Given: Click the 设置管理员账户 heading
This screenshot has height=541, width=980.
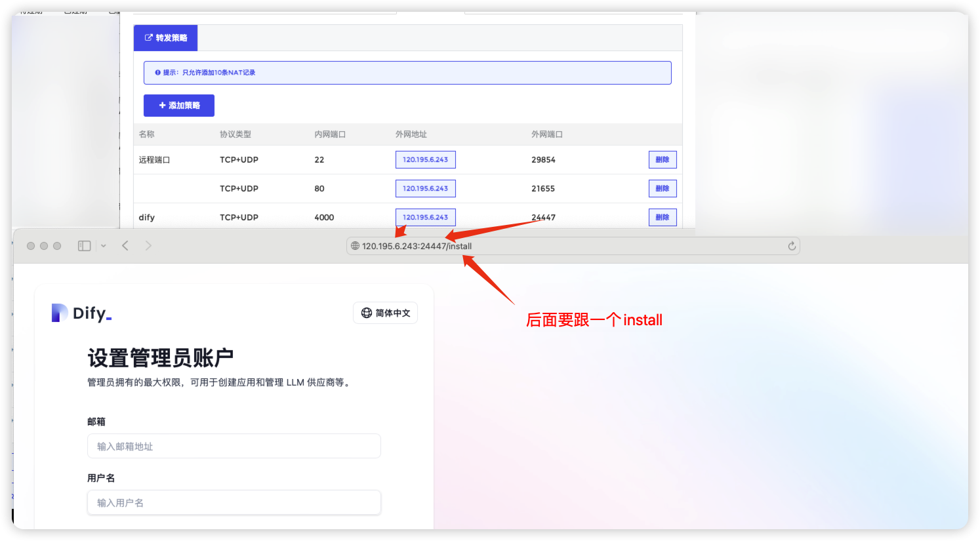Looking at the screenshot, I should tap(161, 358).
